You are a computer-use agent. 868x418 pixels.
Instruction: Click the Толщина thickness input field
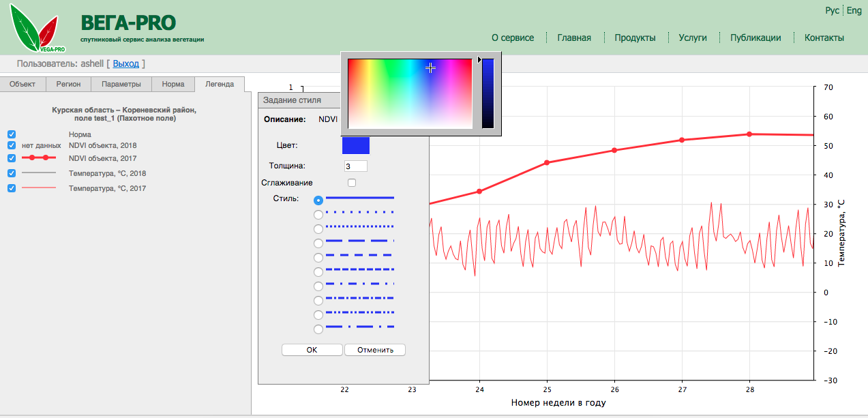coord(356,166)
